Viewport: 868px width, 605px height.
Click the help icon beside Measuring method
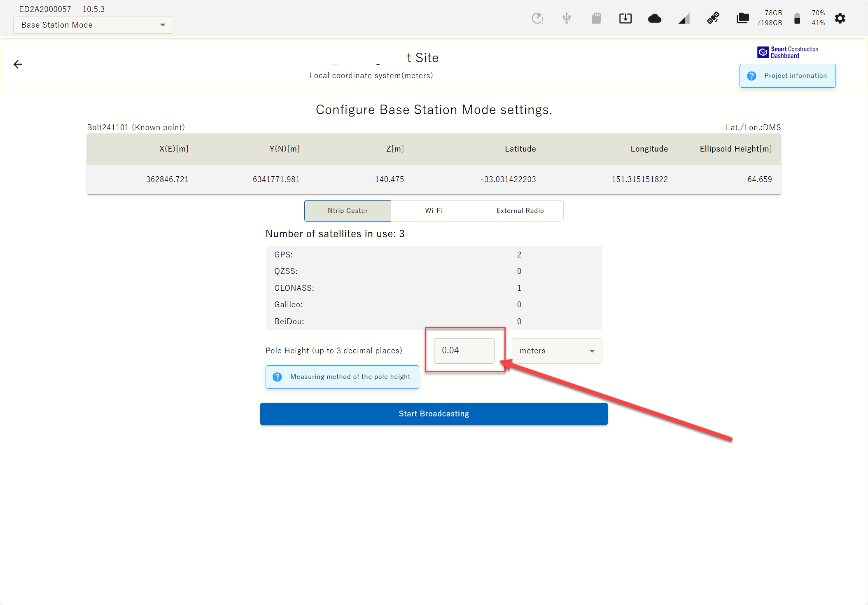click(x=278, y=377)
